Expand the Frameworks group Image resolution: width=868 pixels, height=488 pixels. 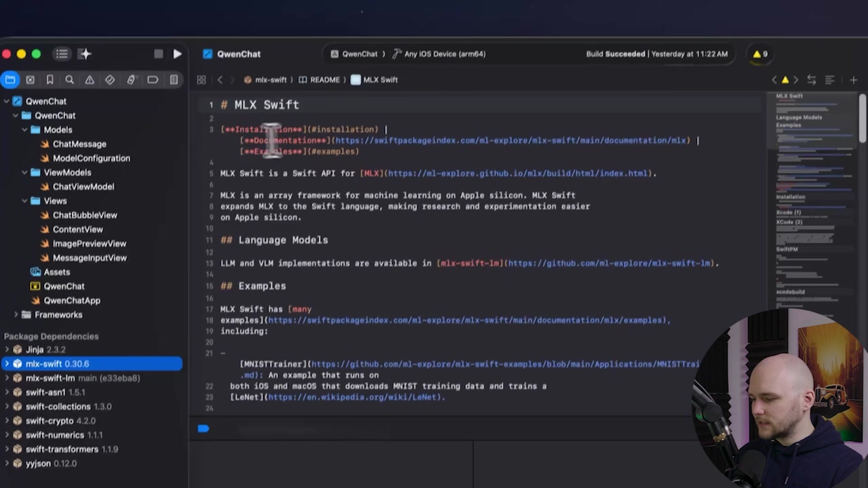tap(16, 314)
